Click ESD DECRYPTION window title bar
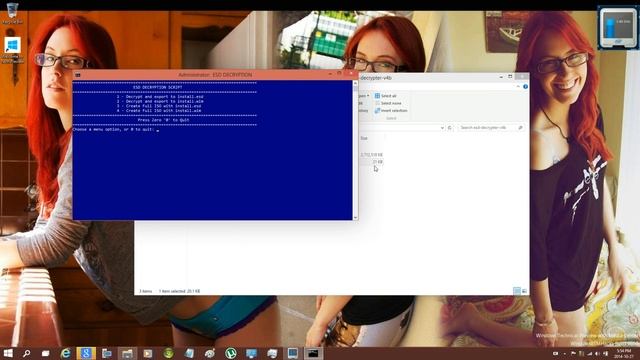640x360 pixels. coord(215,75)
